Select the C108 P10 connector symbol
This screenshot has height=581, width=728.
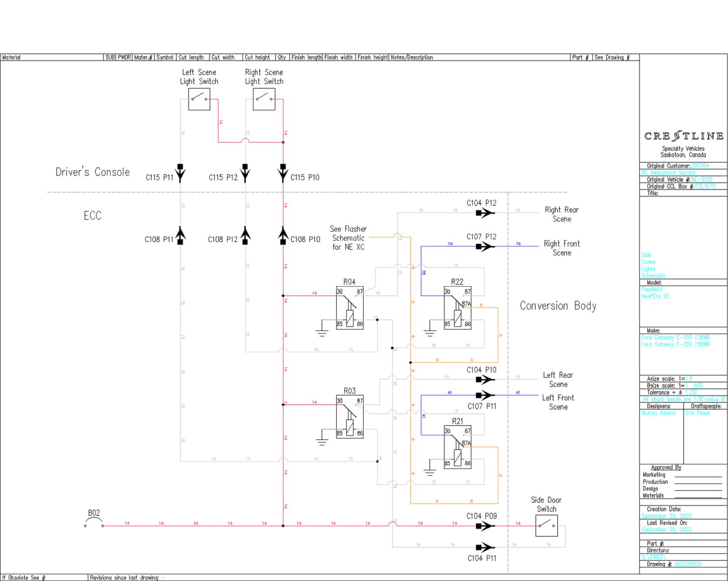[283, 235]
